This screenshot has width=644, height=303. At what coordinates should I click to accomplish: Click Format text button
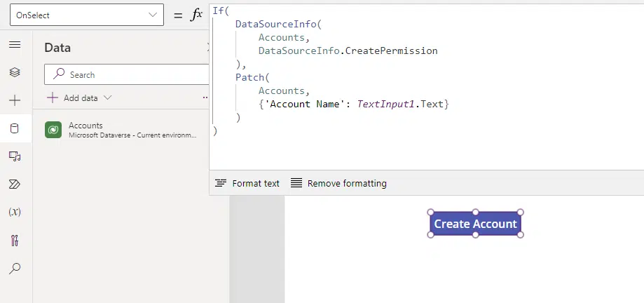247,183
